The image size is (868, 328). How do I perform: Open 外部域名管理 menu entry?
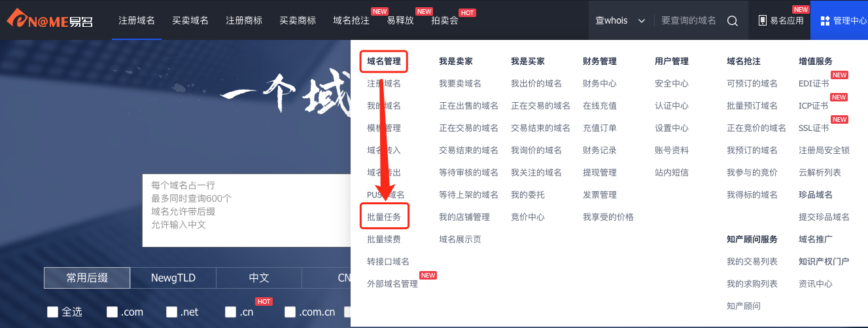coord(392,283)
